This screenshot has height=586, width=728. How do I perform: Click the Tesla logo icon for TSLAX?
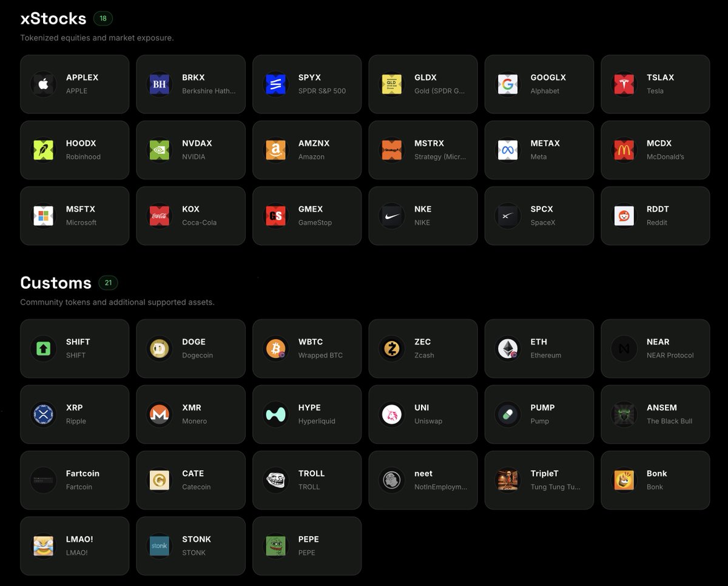point(624,84)
